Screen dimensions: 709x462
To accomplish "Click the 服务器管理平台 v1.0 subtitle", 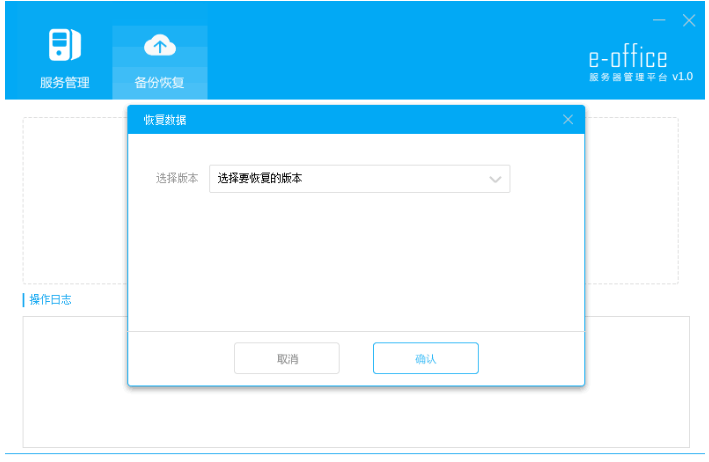I will [641, 77].
